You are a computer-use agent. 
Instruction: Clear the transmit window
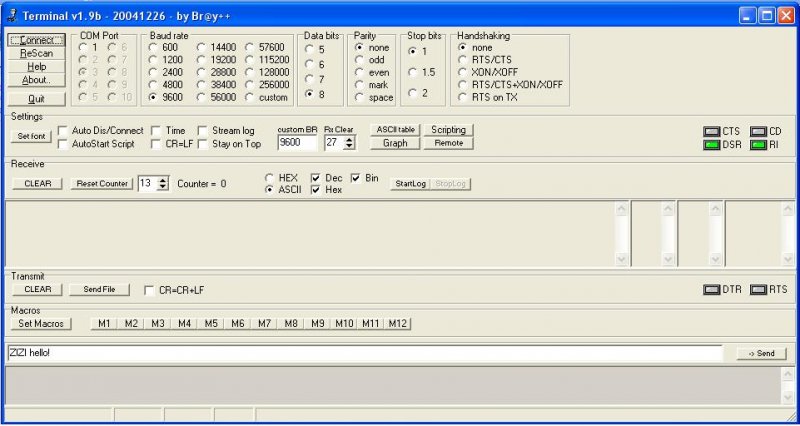tap(38, 289)
